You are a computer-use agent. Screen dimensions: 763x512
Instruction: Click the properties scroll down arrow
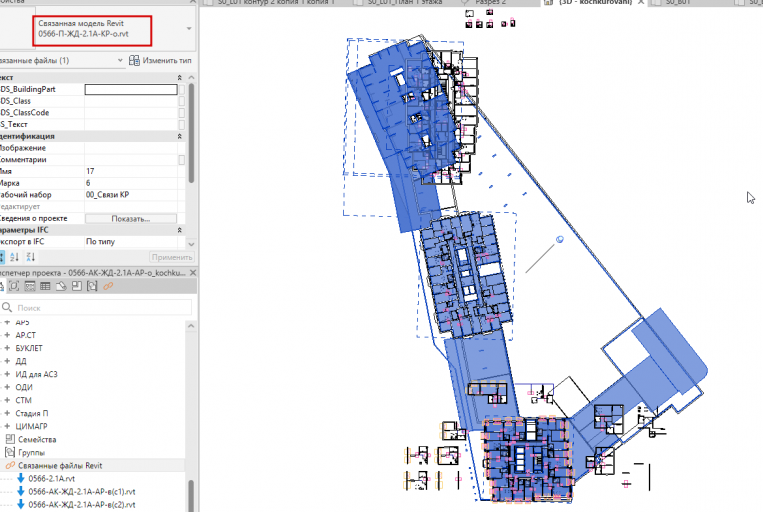tap(191, 243)
